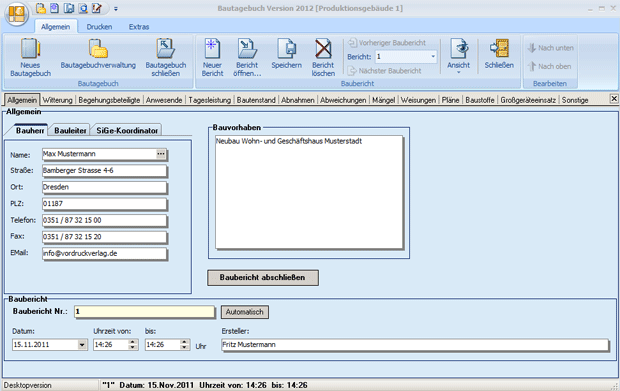Go to the Abnahmen tab

pyautogui.click(x=298, y=100)
